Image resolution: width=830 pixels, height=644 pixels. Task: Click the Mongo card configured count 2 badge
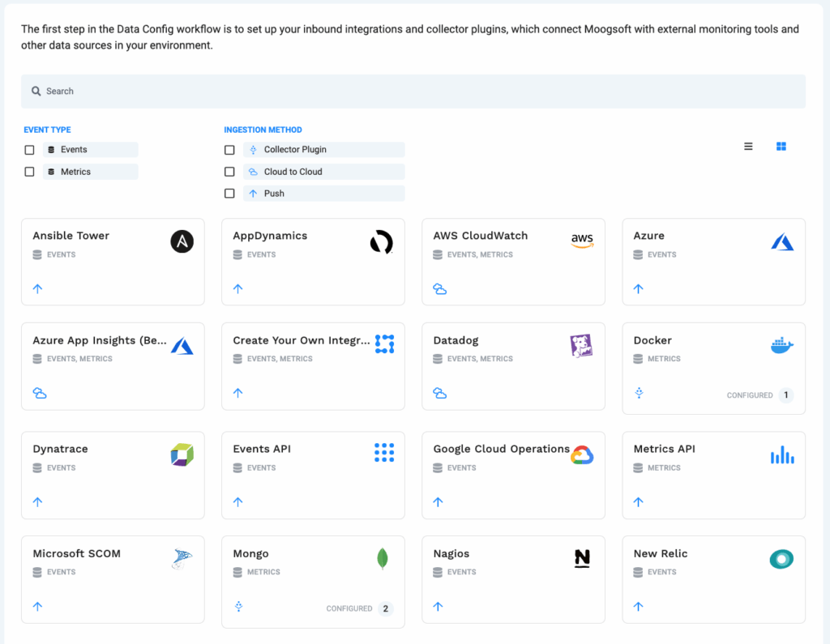[x=385, y=608]
